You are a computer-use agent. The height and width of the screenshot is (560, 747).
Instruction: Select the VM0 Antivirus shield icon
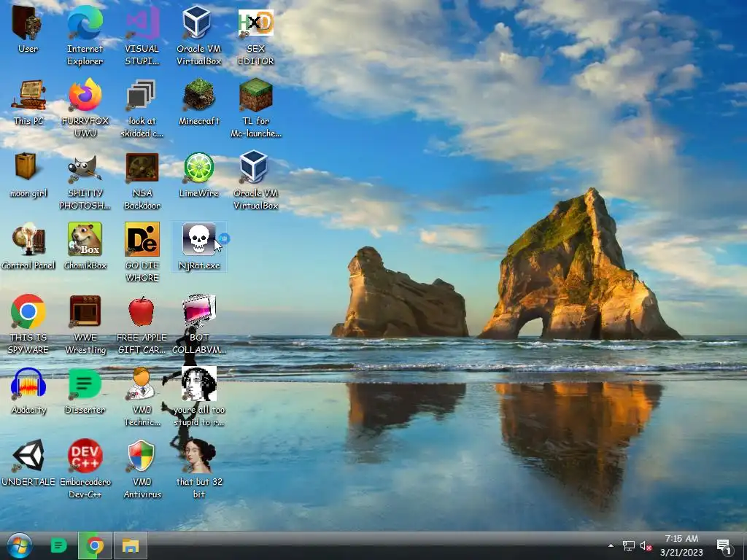[142, 456]
